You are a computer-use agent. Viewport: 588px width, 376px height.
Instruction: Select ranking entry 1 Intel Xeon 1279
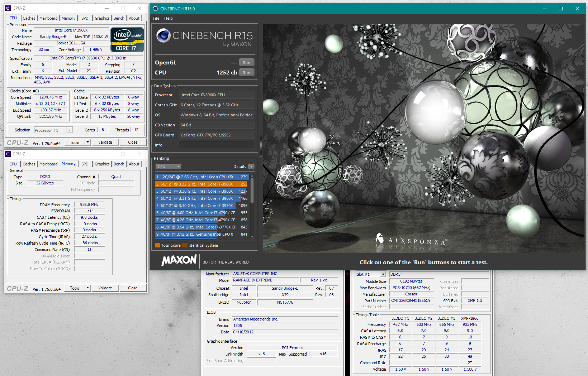pos(202,177)
